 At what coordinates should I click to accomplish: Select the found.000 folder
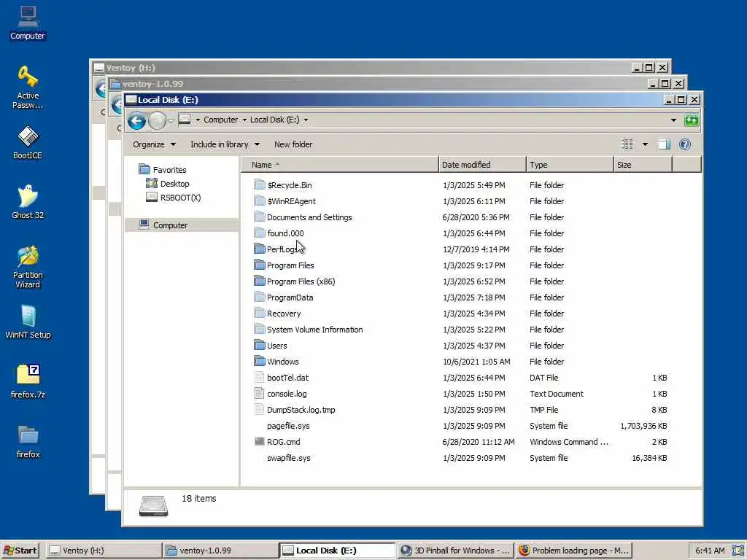(285, 233)
